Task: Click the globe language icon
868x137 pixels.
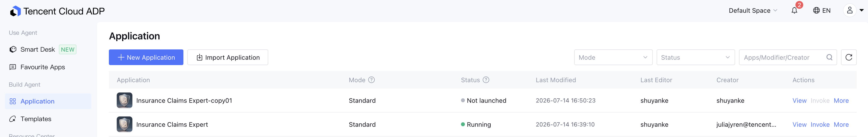Action: pyautogui.click(x=816, y=11)
